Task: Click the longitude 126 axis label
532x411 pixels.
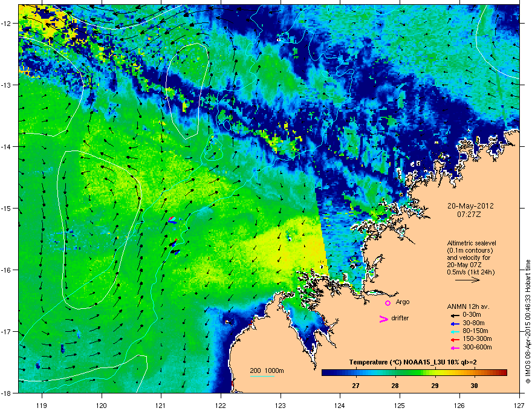Action: click(459, 406)
